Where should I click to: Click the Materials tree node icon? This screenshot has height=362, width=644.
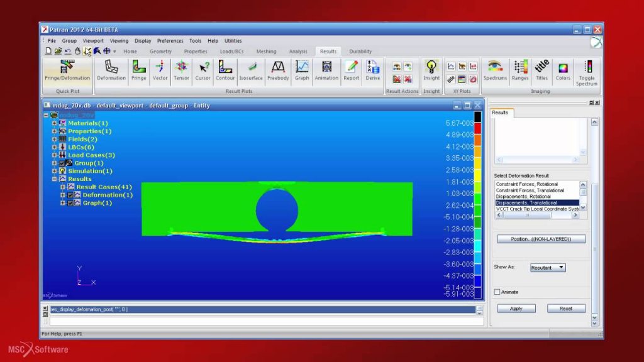(x=62, y=123)
